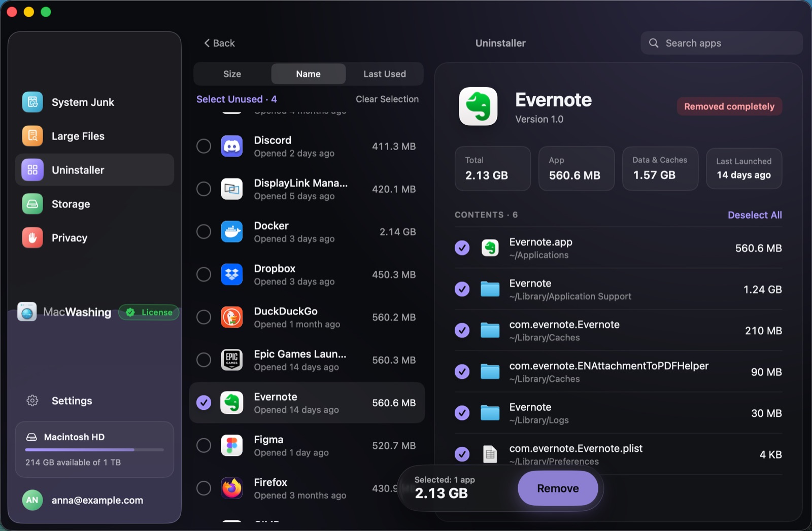The width and height of the screenshot is (812, 531).
Task: Check the Docker selection circle
Action: (204, 232)
